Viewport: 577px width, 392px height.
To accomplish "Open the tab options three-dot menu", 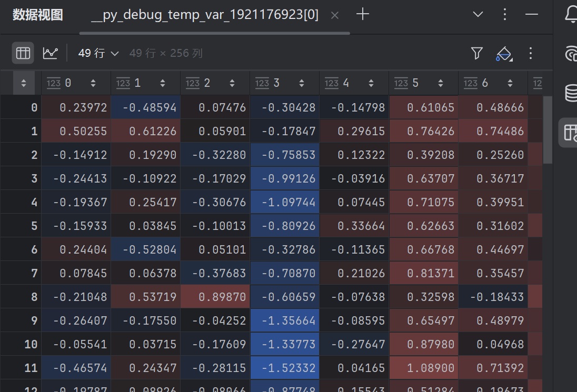I will 504,14.
